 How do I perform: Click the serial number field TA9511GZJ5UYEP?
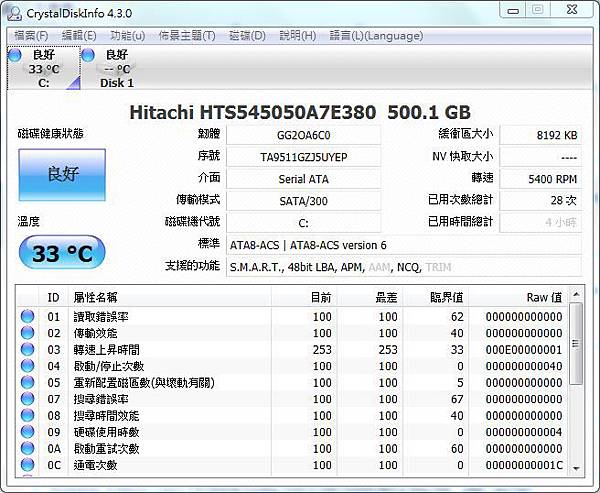[x=303, y=157]
